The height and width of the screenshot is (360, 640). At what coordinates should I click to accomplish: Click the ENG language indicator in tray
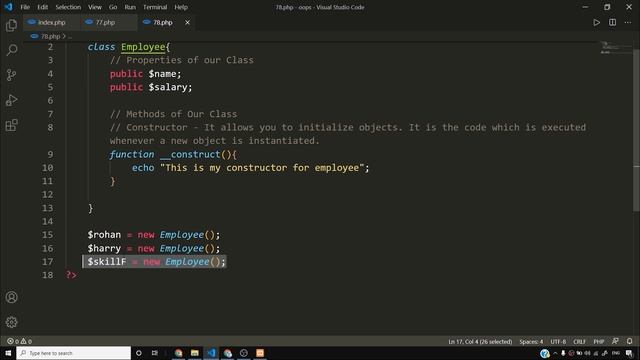[x=616, y=353]
